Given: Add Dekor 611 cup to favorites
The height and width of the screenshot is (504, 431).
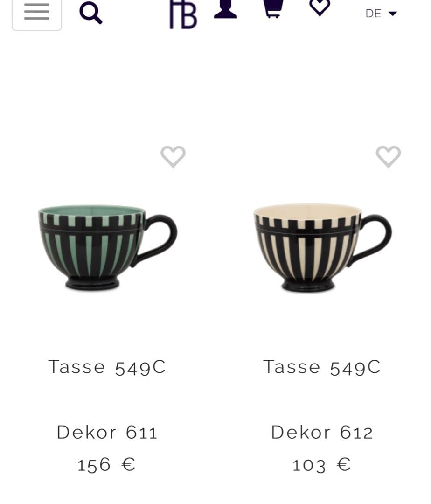Looking at the screenshot, I should tap(173, 157).
